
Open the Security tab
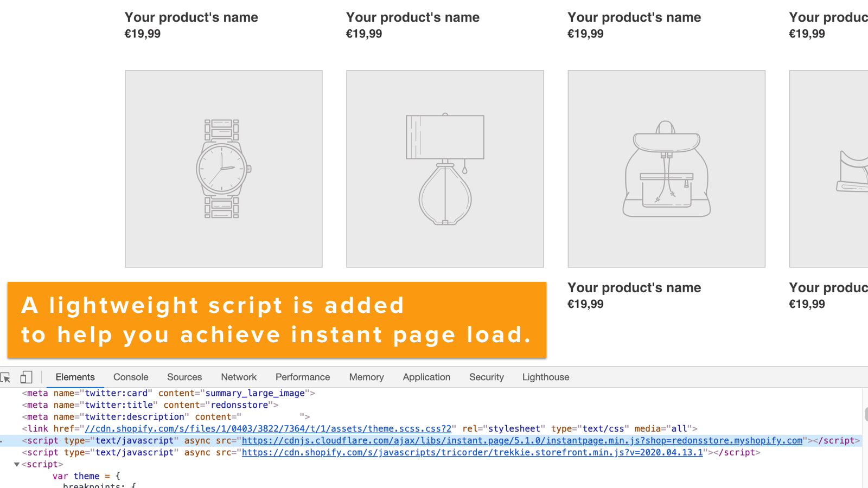click(487, 377)
